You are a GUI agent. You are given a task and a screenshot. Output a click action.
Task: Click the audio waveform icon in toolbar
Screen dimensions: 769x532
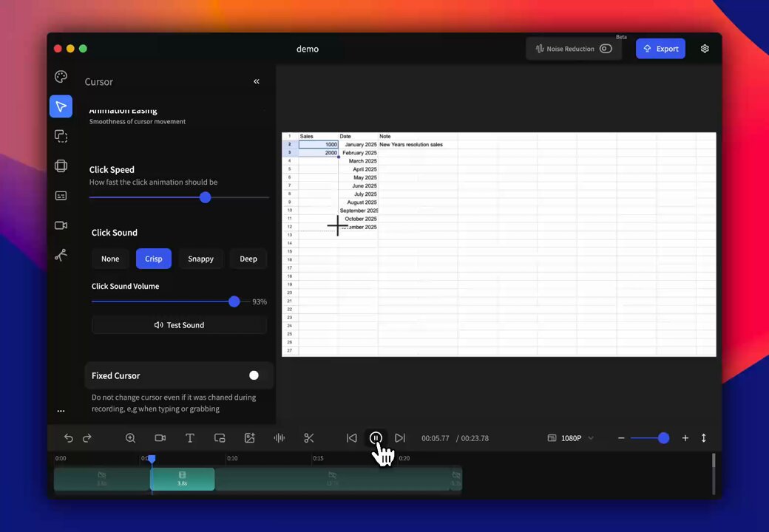coord(279,438)
